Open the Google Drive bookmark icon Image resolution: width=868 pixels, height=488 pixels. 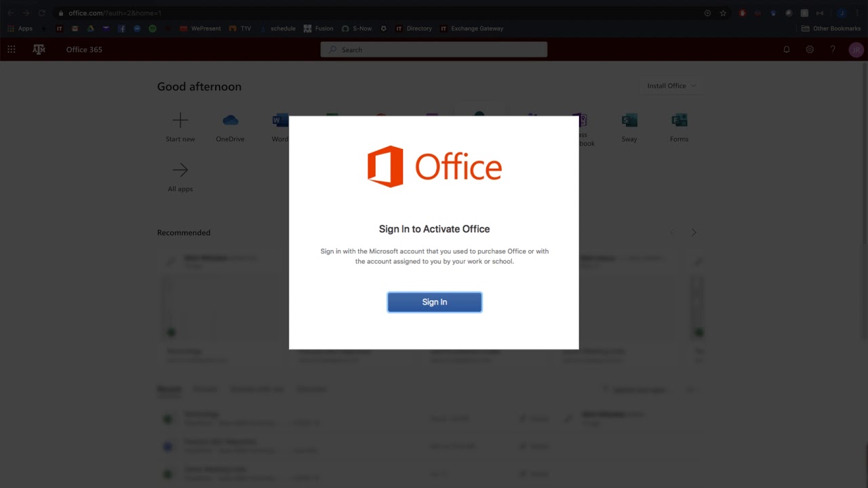(90, 28)
